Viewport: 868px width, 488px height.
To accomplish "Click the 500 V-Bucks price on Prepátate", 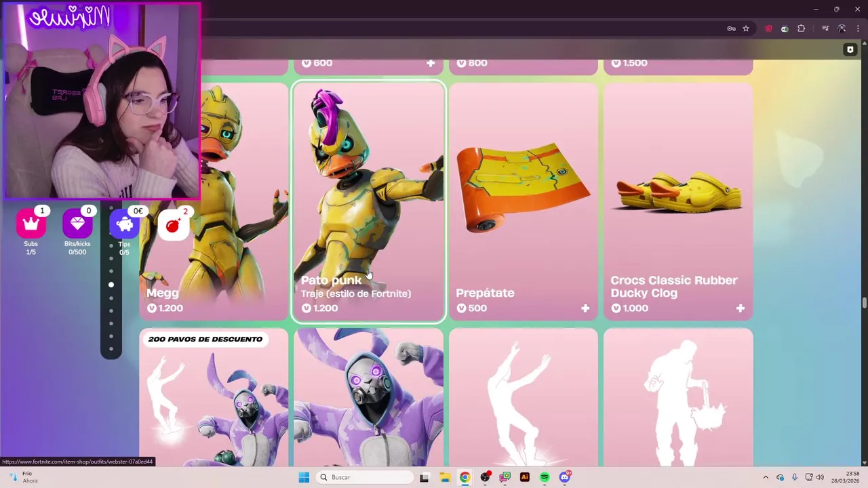I will click(471, 308).
